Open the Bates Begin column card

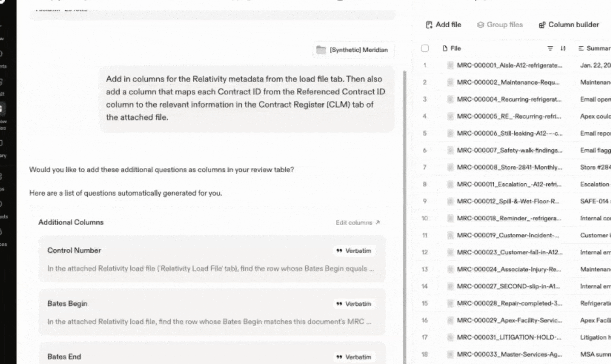[212, 312]
